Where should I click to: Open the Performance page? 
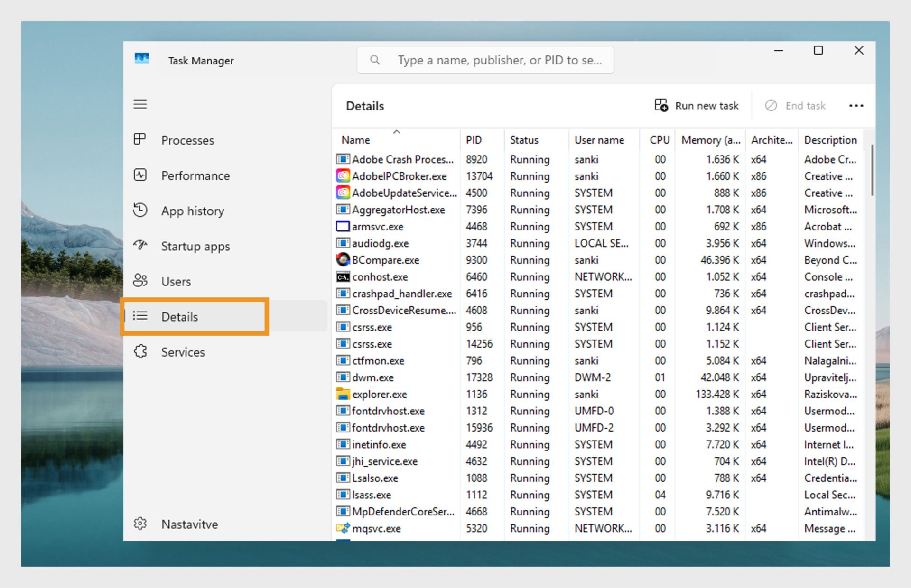pyautogui.click(x=195, y=175)
